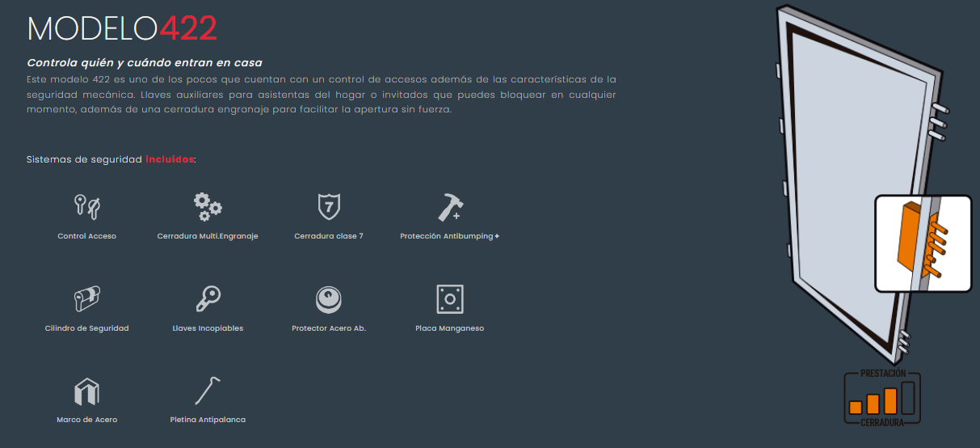Click the Control Acceso keys icon
Viewport: 980px width, 448px height.
86,206
